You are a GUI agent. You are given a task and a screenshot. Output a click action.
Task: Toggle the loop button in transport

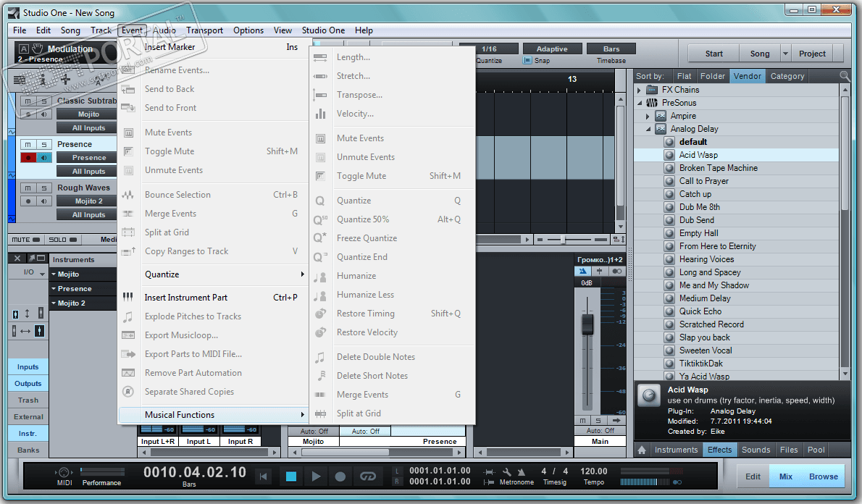click(x=368, y=476)
